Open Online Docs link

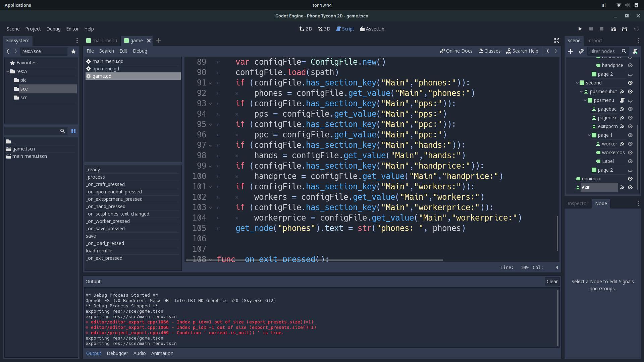click(456, 51)
